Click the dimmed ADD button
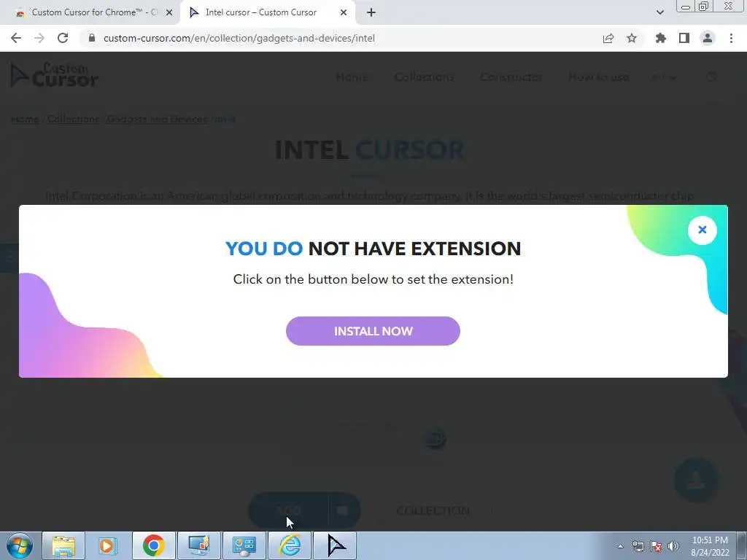The height and width of the screenshot is (560, 747). tap(289, 511)
